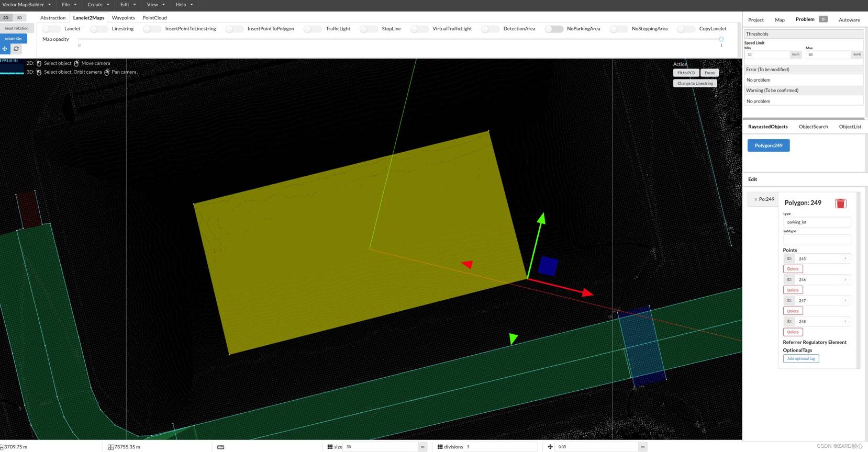Open the ObjectSearch tab
The image size is (868, 452).
pos(813,127)
